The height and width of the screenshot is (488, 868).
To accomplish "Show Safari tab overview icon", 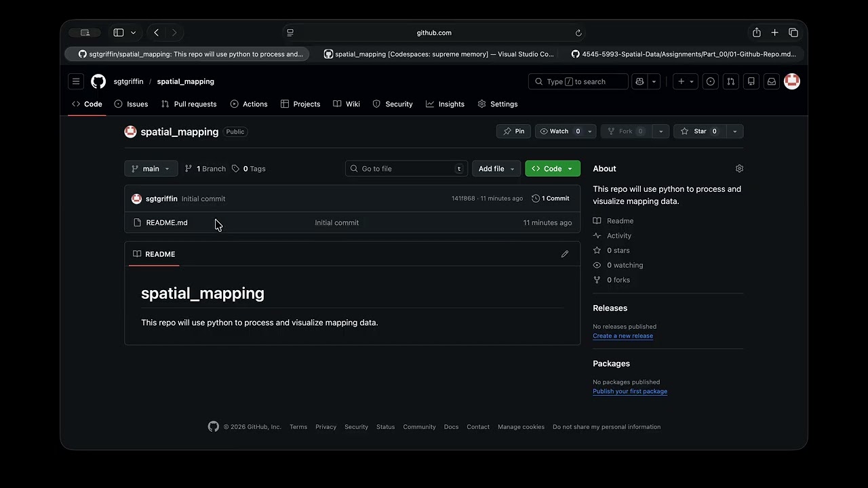I will click(x=793, y=33).
